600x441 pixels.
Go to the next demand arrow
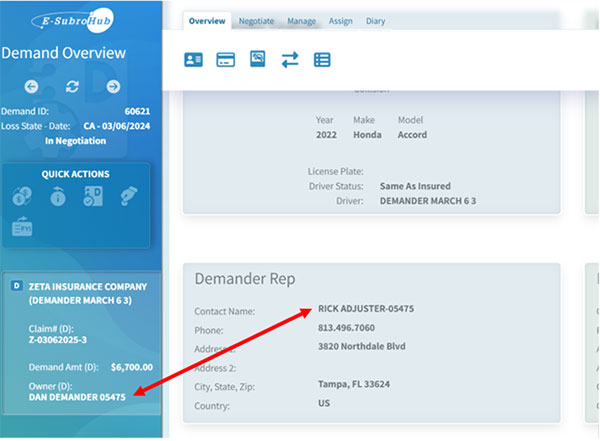pos(113,87)
